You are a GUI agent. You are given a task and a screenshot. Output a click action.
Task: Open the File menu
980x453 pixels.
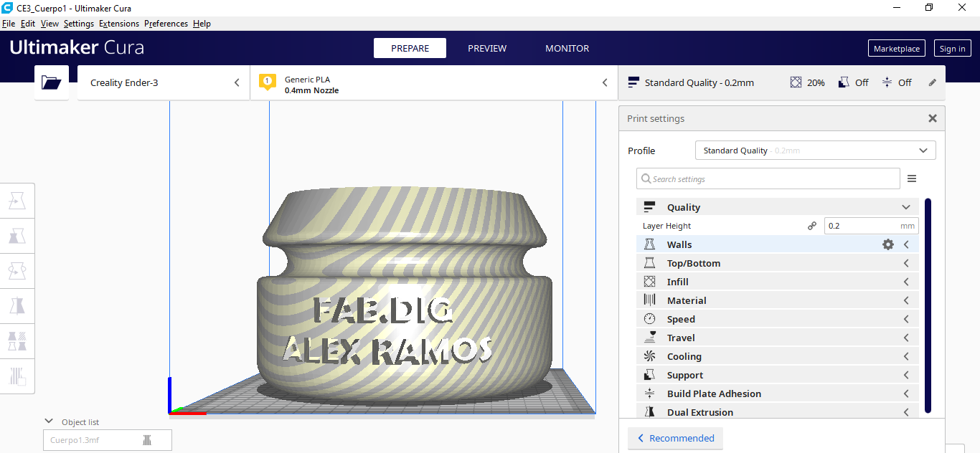point(9,24)
